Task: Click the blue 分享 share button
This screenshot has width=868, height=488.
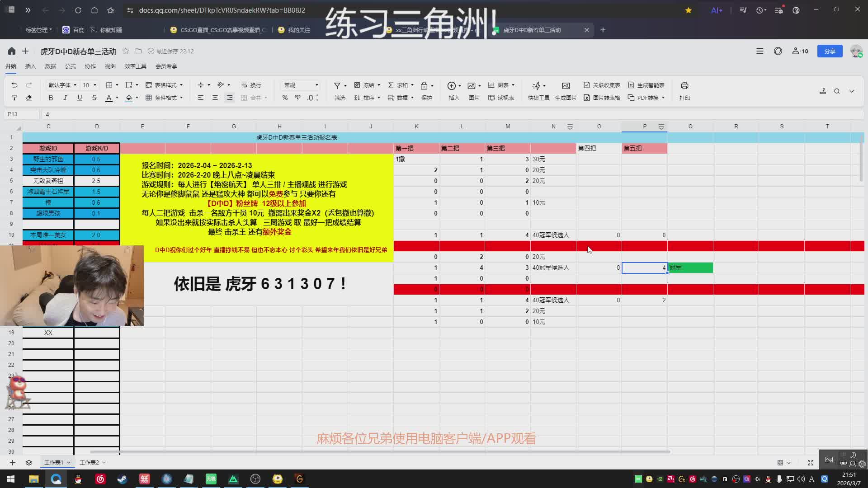Action: click(x=830, y=51)
